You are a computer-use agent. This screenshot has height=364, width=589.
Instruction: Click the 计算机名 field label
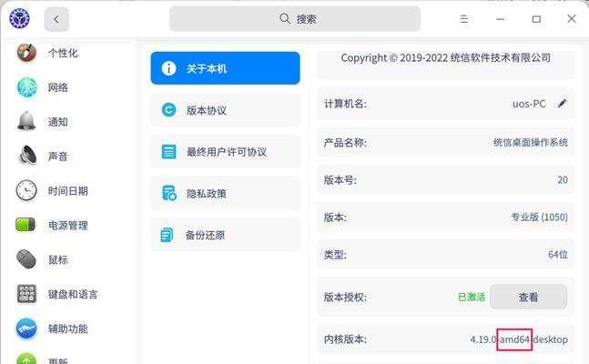[x=345, y=104]
